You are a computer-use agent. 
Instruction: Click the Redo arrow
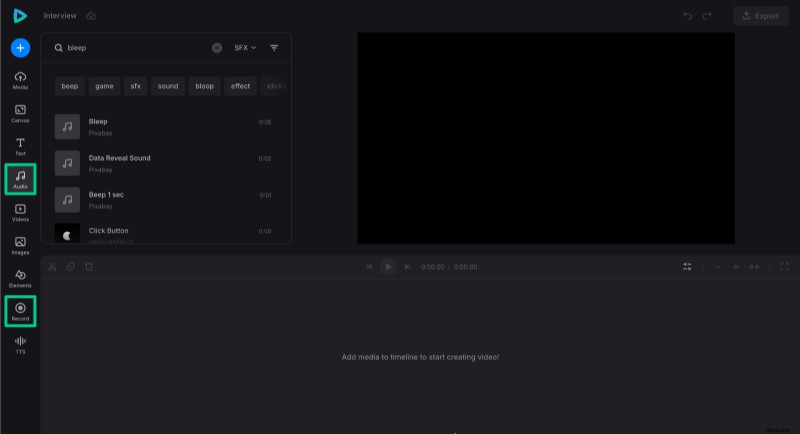tap(707, 16)
